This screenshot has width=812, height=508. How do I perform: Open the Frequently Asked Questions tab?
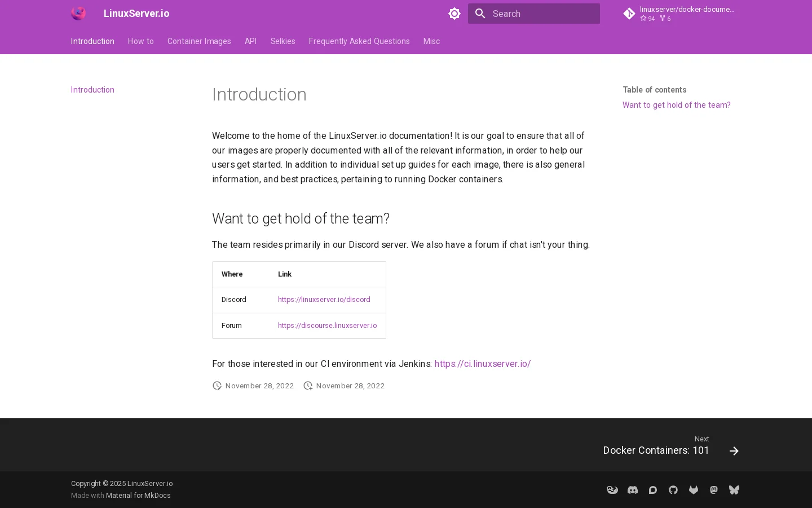point(359,41)
